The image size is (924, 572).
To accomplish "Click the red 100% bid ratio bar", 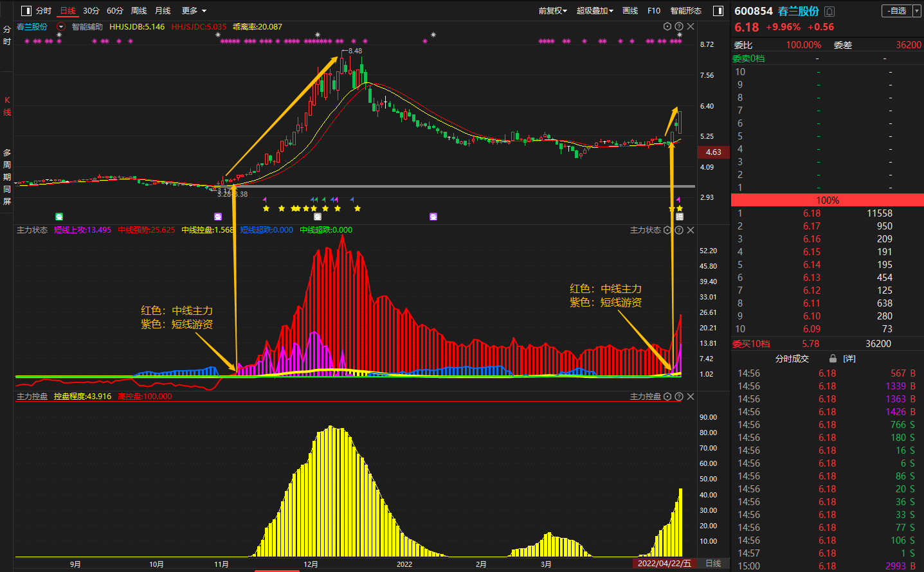I will pyautogui.click(x=827, y=201).
